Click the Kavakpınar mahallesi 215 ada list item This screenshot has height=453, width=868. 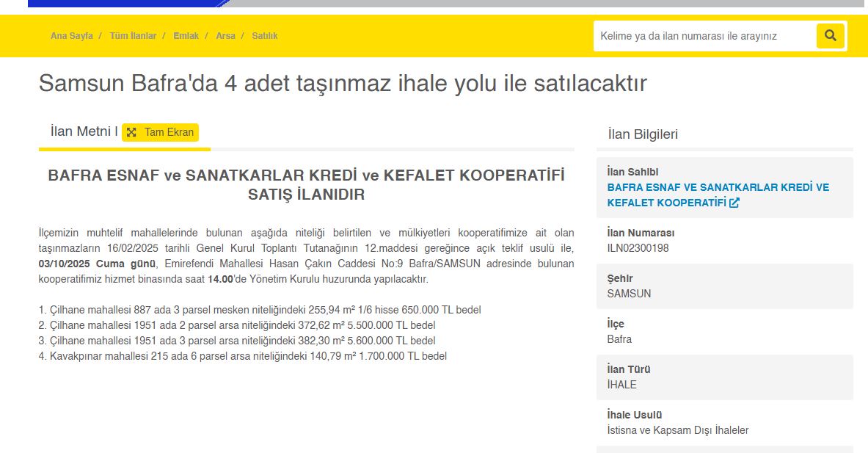pos(242,356)
